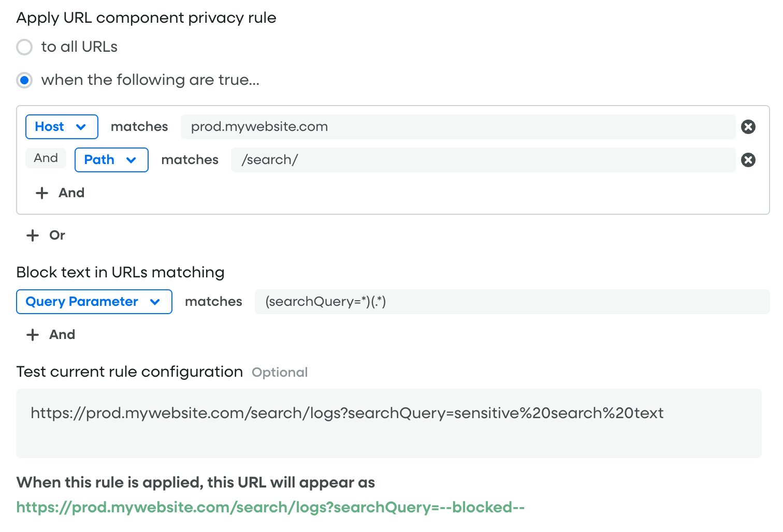The width and height of the screenshot is (783, 532).
Task: Click the plus icon beside Or
Action: [33, 235]
